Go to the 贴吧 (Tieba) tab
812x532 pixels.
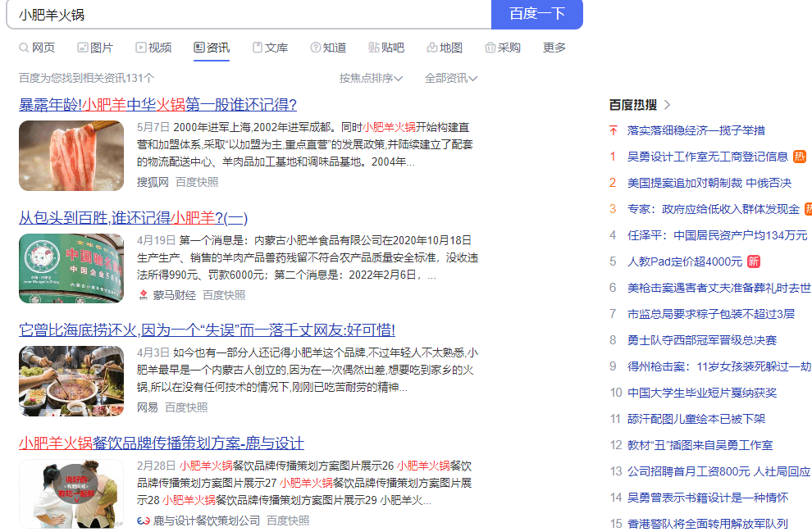tap(386, 48)
